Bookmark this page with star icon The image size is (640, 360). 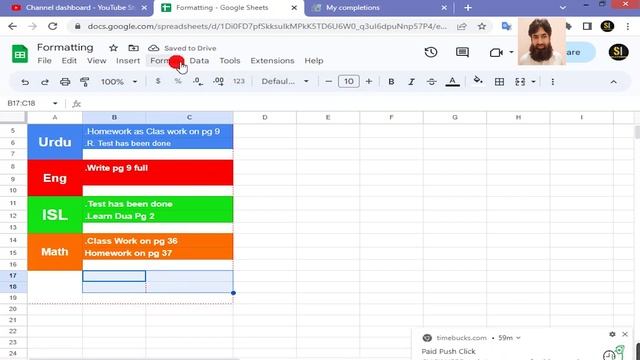[482, 26]
